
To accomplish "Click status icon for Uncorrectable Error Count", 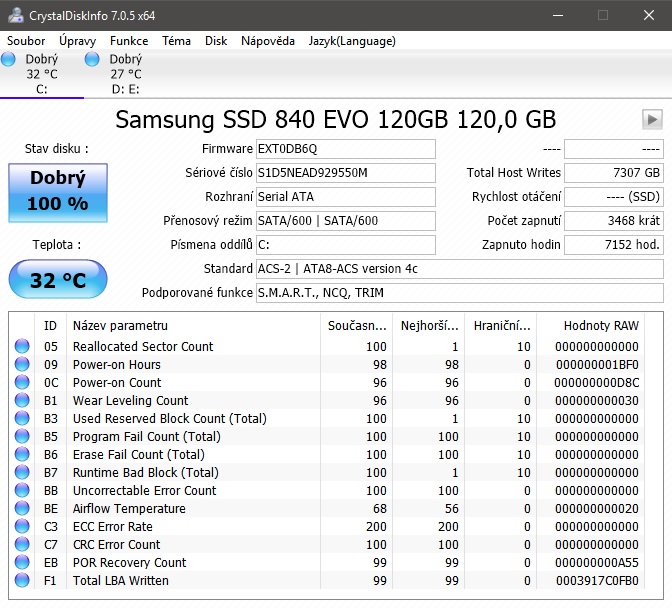I will click(22, 490).
